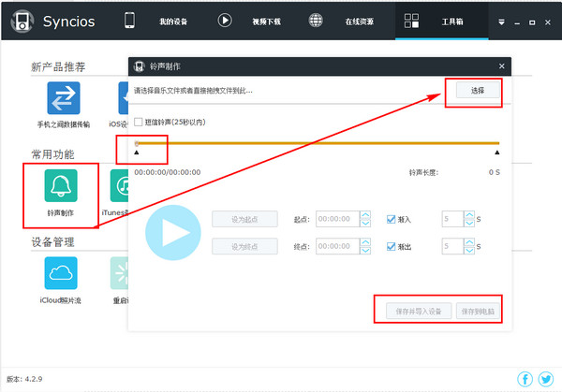Image resolution: width=562 pixels, height=392 pixels.
Task: Click the 在线资源 globe icon
Action: click(x=317, y=20)
